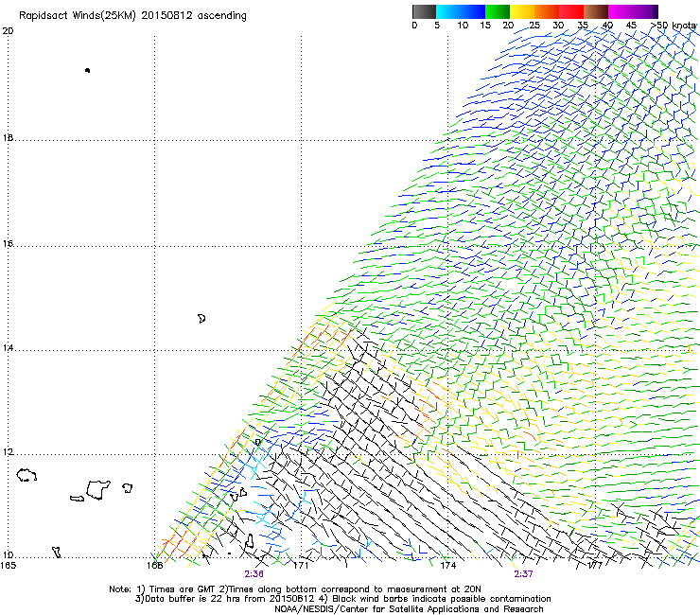
Task: Select the green 15-20 knots legend segment
Action: point(498,11)
